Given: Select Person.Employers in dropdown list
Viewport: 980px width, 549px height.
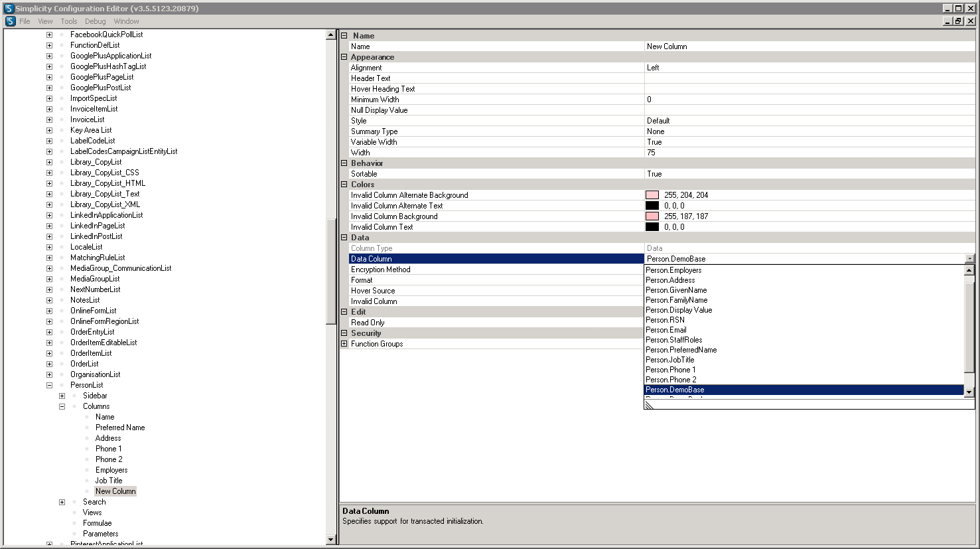Looking at the screenshot, I should pyautogui.click(x=804, y=270).
